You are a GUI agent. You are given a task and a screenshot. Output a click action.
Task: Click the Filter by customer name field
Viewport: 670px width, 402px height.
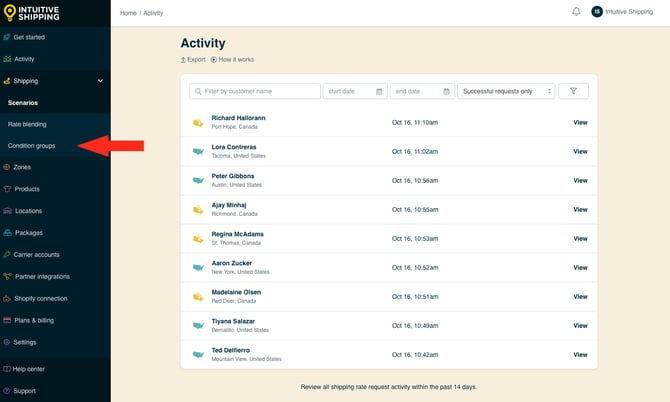255,91
